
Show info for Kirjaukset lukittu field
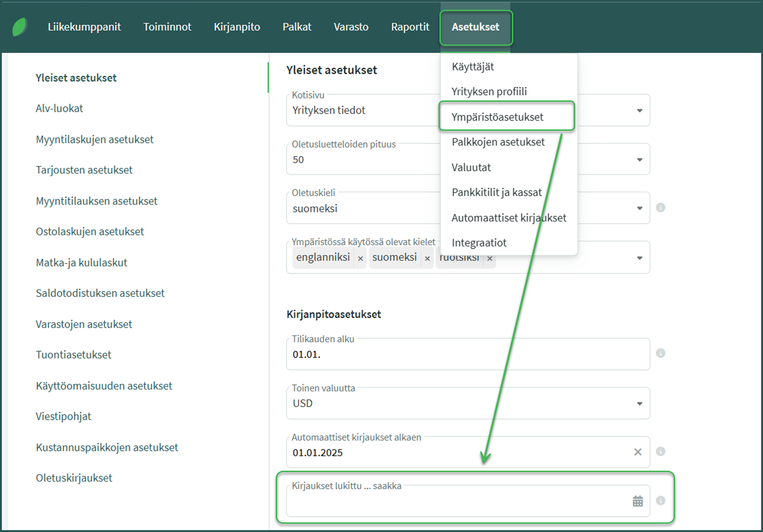coord(661,501)
